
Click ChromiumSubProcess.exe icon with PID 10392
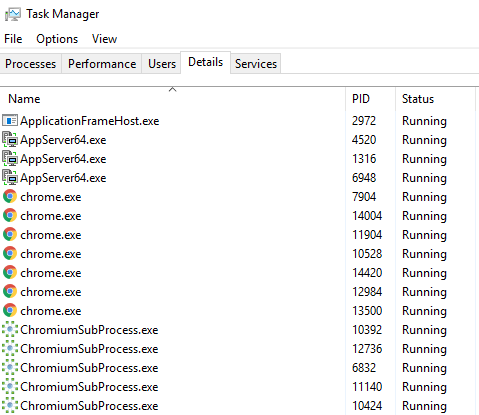click(x=10, y=329)
